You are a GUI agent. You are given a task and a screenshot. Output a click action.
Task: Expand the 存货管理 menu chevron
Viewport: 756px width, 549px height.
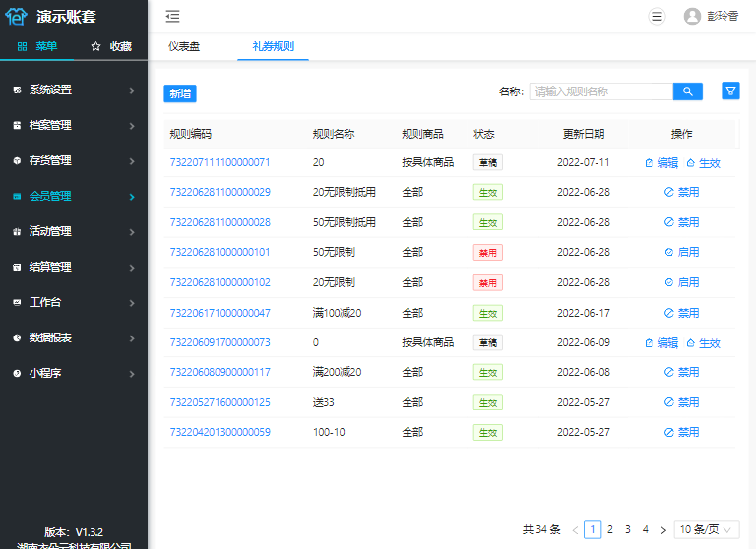(x=132, y=161)
